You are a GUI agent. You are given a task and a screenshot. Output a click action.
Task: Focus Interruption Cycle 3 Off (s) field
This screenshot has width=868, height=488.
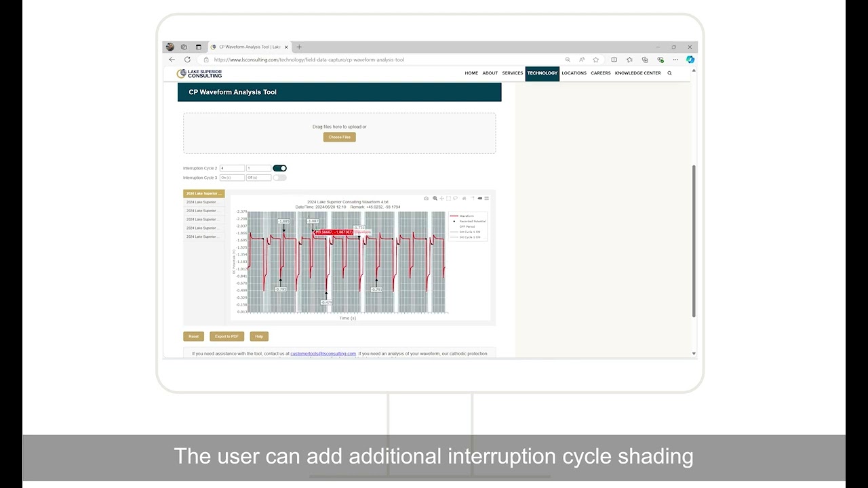[258, 178]
